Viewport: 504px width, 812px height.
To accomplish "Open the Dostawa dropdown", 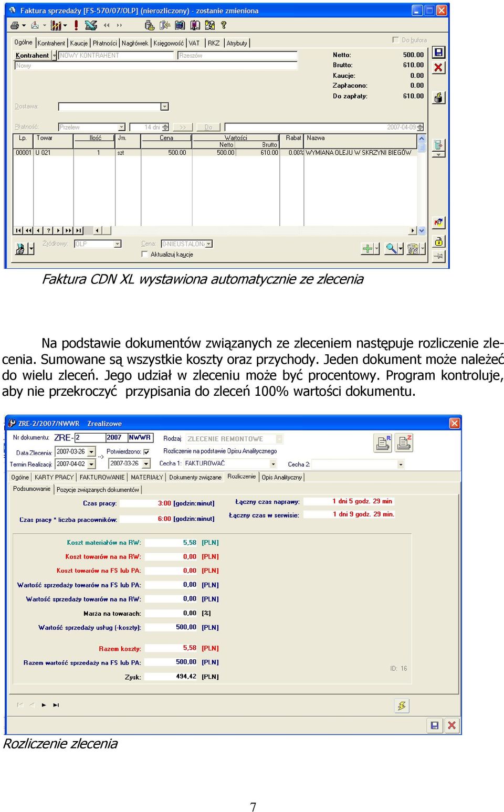I will [x=164, y=107].
